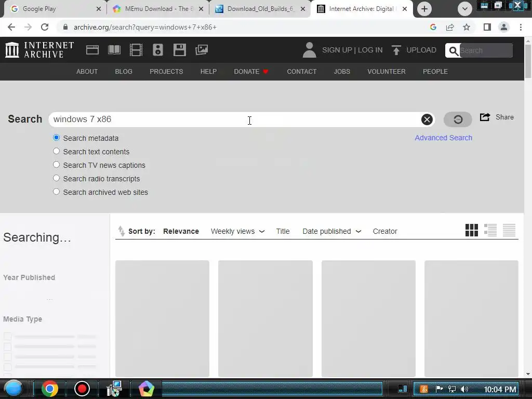This screenshot has height=399, width=532.
Task: Bookmark this page with star icon
Action: tap(467, 27)
